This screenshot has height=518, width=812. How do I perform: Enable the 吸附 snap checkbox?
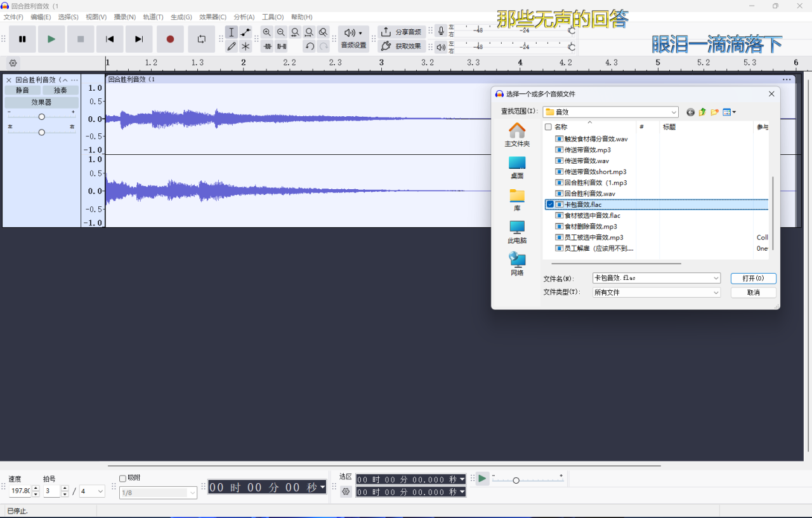[x=123, y=479]
